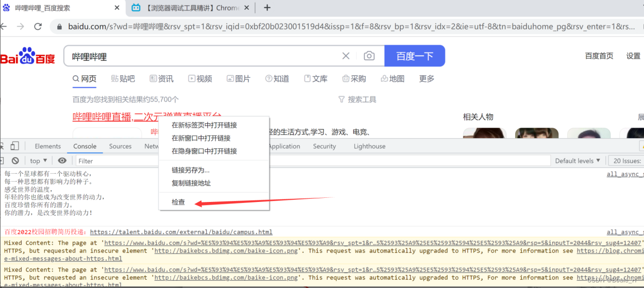Switch to the Console tab
Viewport: 644px width, 288px height.
click(x=85, y=146)
